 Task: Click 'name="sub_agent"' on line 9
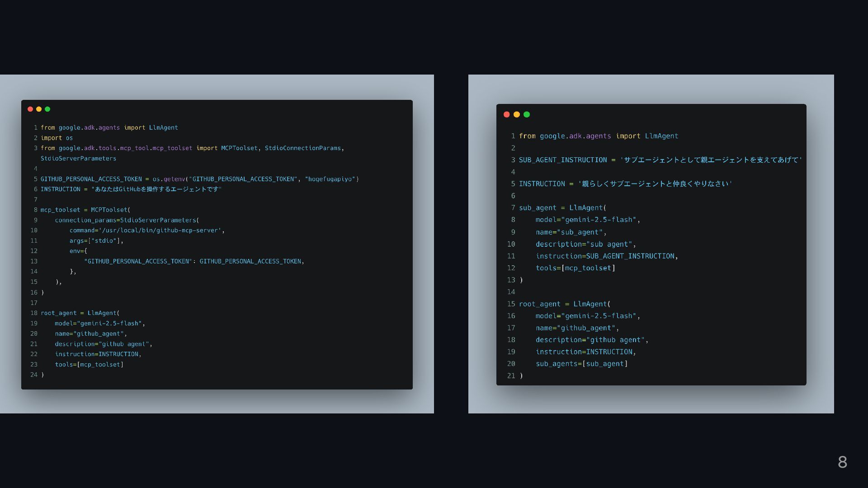click(571, 232)
